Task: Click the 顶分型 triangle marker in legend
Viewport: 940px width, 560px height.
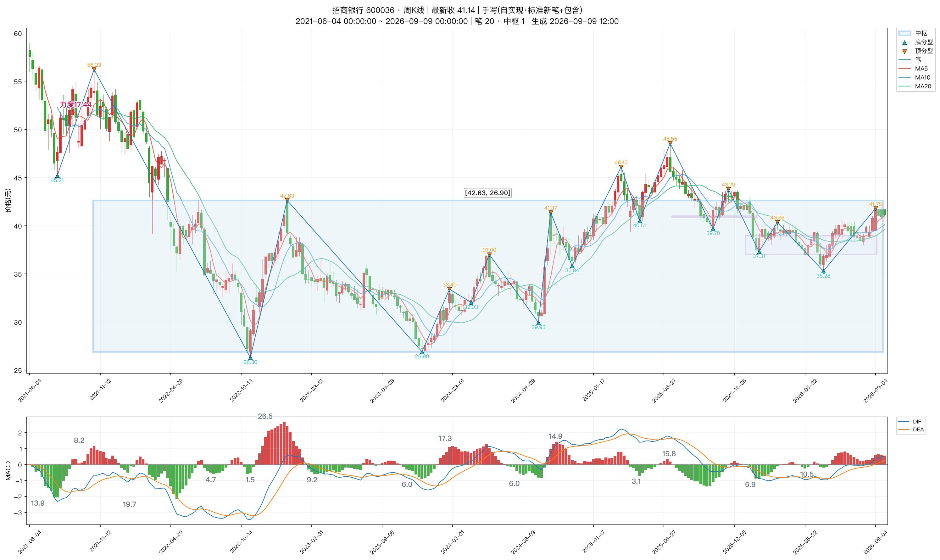Action: (904, 51)
